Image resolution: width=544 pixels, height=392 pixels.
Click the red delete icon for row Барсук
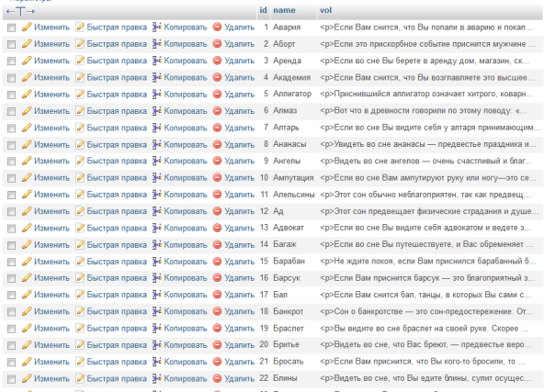(217, 278)
